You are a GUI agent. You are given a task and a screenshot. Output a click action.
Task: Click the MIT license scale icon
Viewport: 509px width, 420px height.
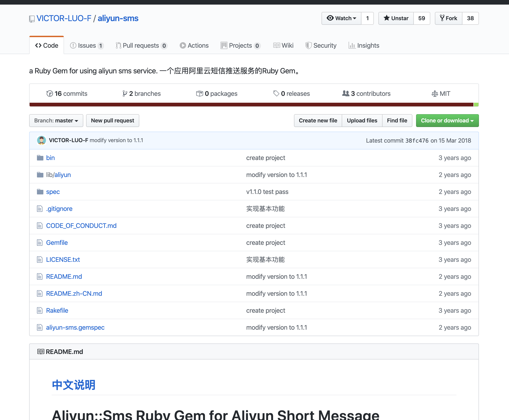(x=435, y=94)
